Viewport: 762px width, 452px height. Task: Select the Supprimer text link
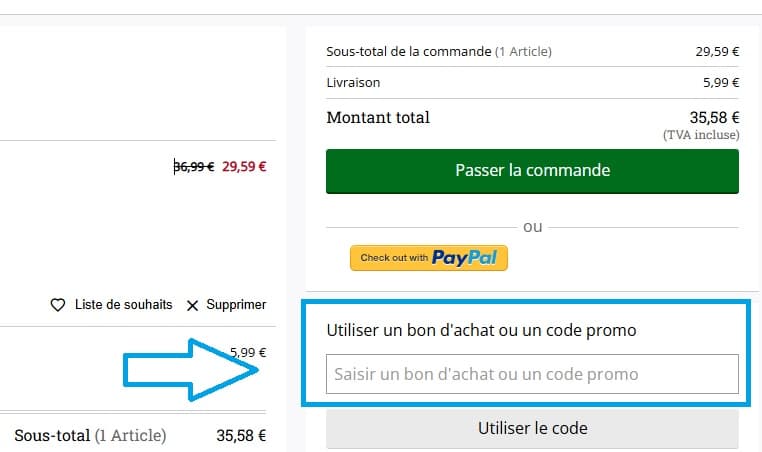click(236, 305)
